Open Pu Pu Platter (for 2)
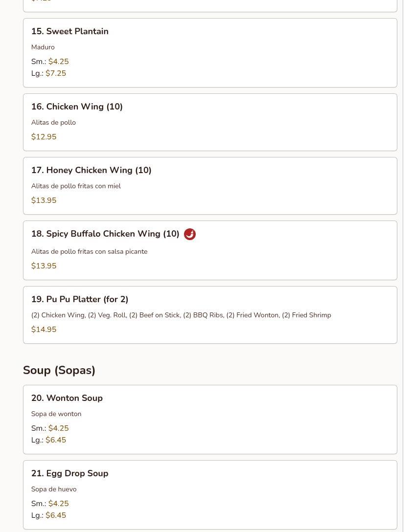This screenshot has height=532, width=413. [210, 315]
